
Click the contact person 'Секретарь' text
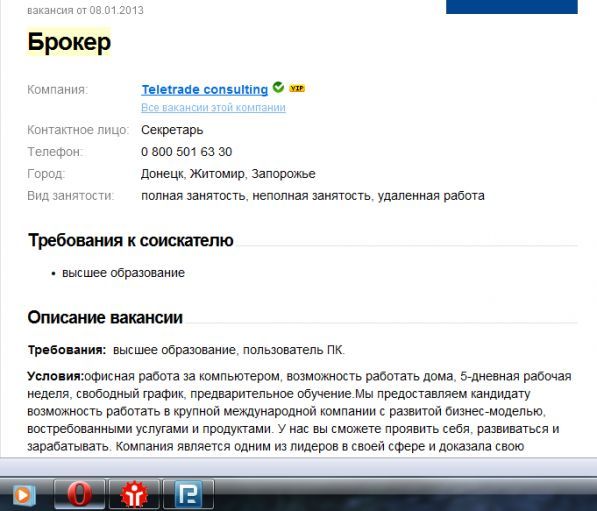(x=172, y=130)
